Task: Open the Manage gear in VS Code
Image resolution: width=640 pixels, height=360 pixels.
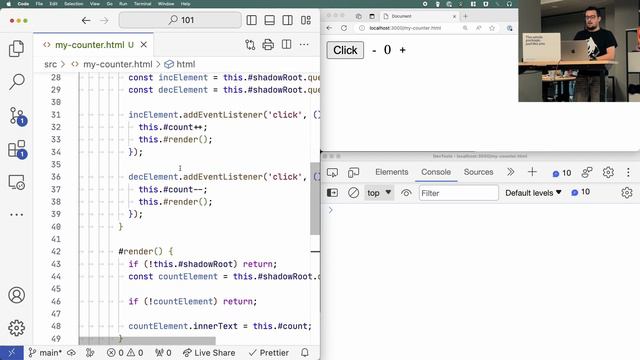Action: click(16, 328)
